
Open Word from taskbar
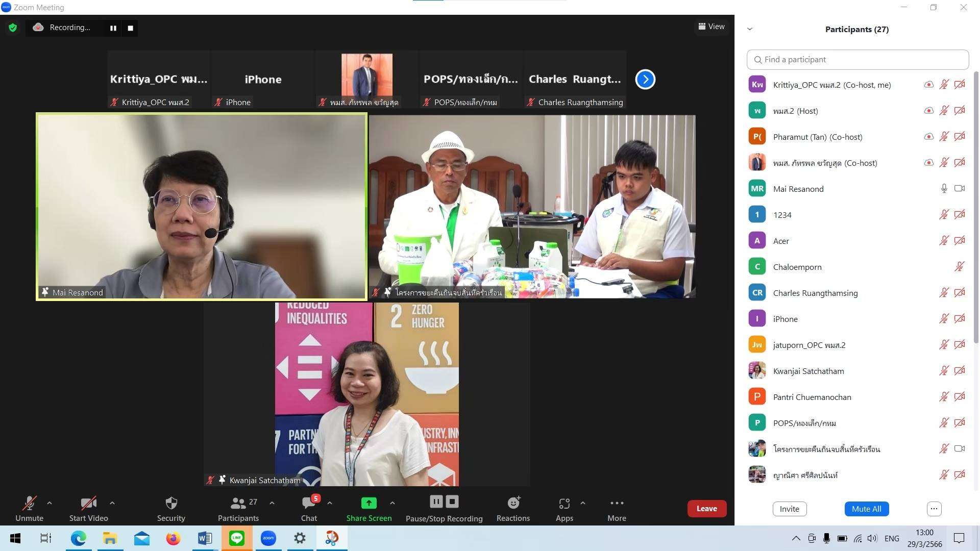point(205,538)
